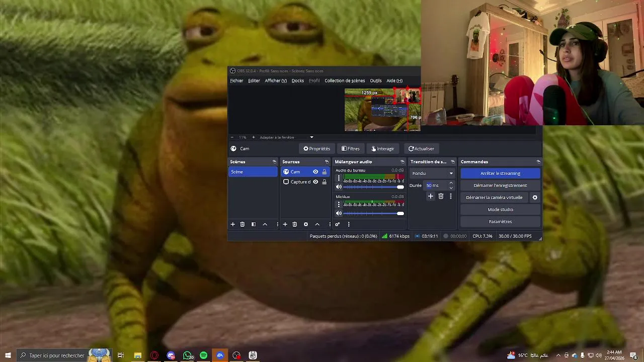Click the Actualiser button
This screenshot has height=362, width=644.
click(x=421, y=149)
